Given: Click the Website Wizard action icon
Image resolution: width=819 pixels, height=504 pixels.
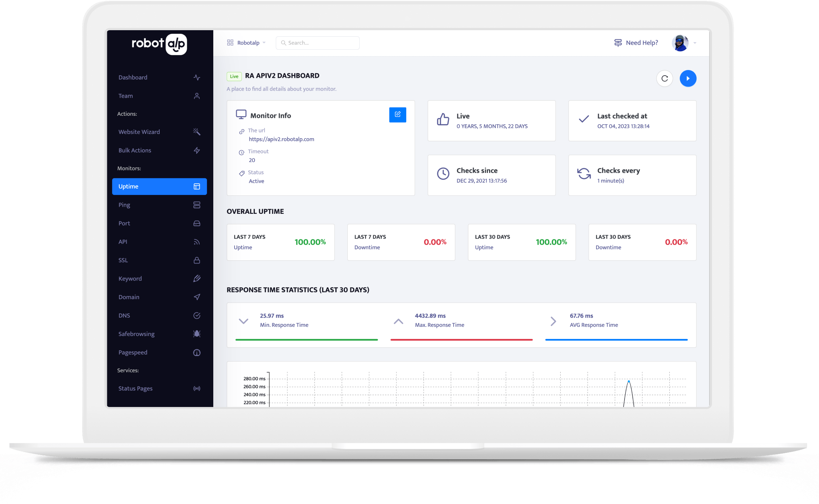Looking at the screenshot, I should click(198, 131).
